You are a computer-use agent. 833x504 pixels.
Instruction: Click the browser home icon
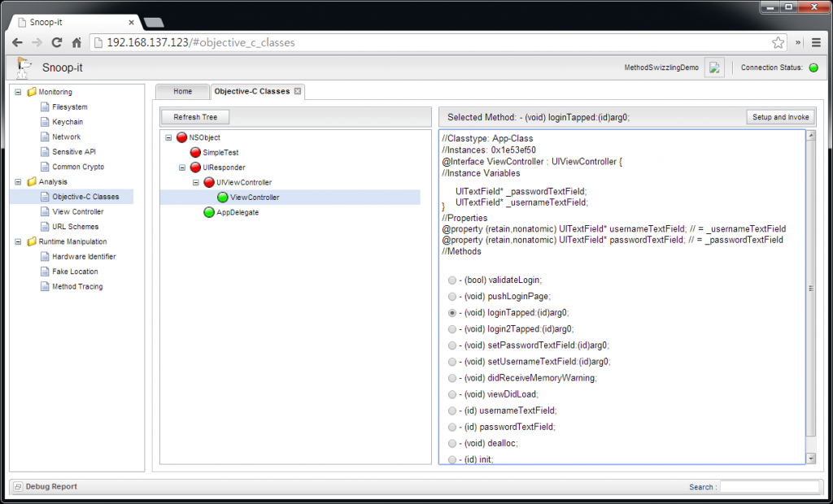click(76, 42)
